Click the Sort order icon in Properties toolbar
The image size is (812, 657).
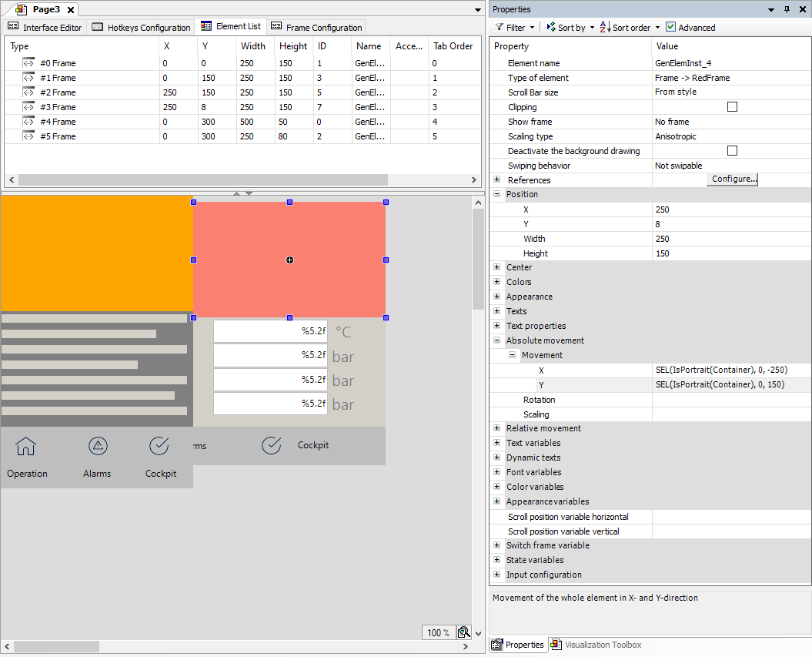point(605,27)
